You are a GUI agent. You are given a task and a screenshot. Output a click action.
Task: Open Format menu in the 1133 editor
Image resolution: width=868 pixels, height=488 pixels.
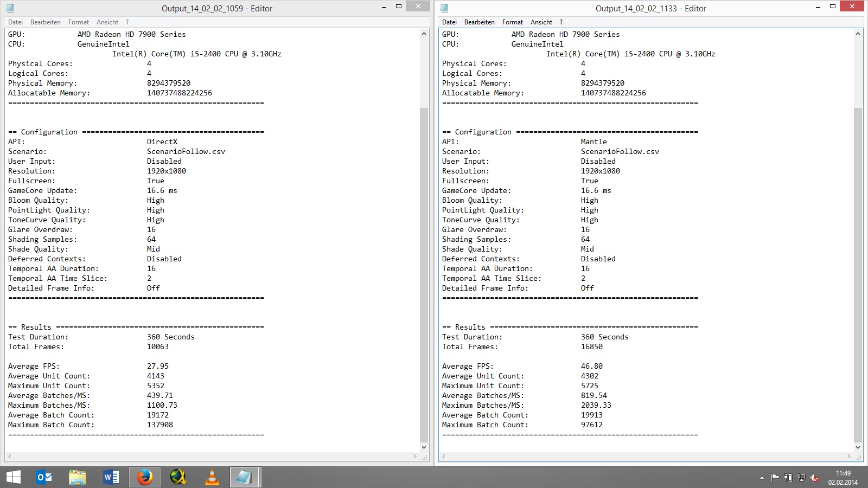(513, 22)
